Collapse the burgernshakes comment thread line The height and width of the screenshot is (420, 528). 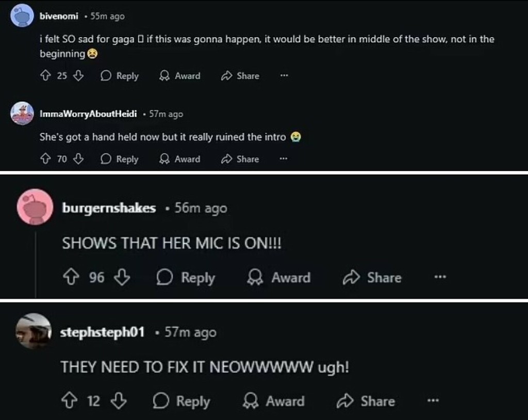point(35,263)
